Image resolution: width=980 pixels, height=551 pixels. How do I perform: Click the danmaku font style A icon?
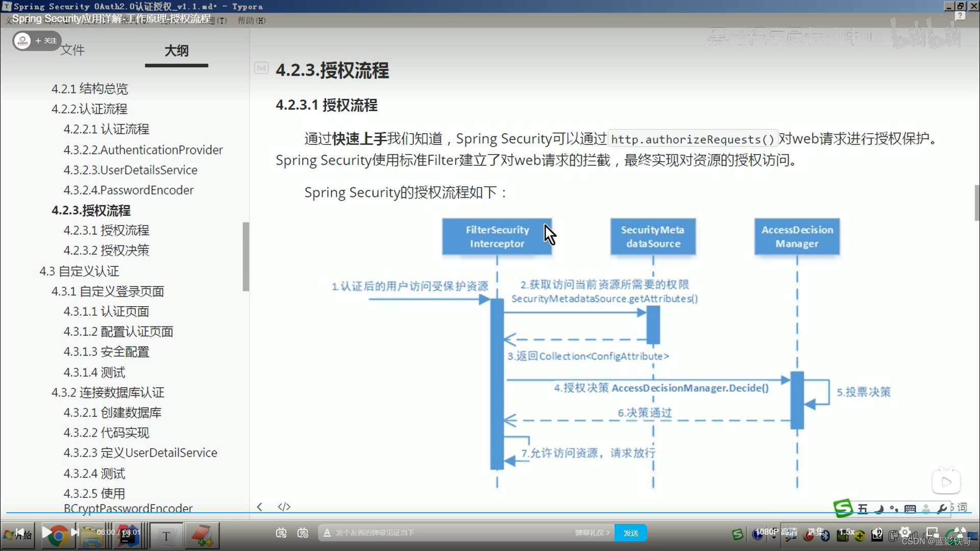tap(327, 533)
